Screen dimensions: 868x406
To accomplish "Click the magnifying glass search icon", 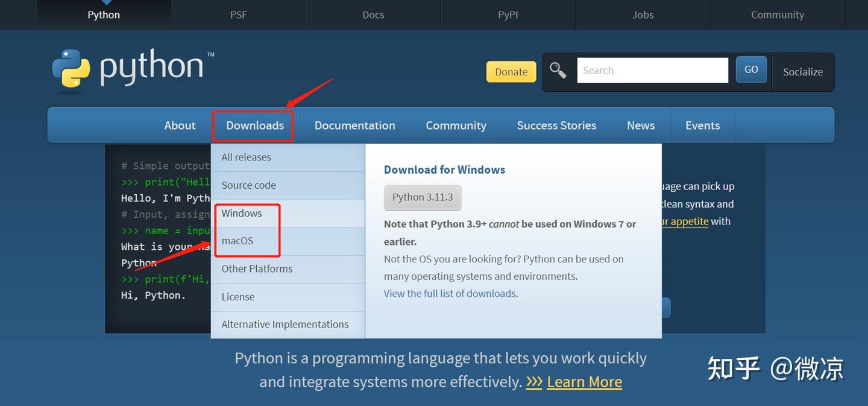I will [x=558, y=71].
